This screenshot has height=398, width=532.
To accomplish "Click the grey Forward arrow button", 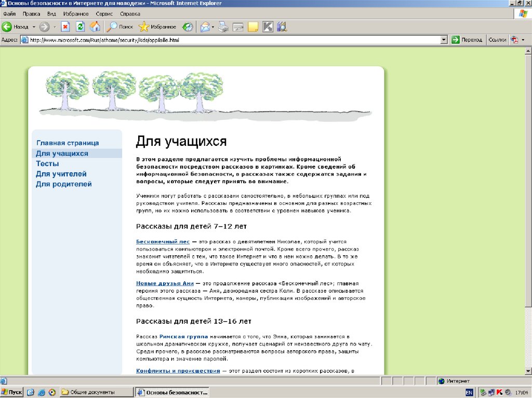I will point(44,27).
